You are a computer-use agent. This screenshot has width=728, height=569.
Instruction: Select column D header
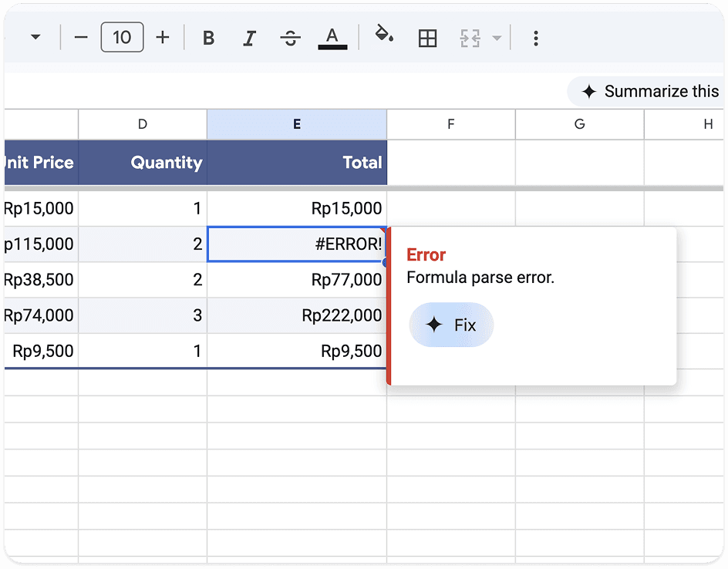(143, 124)
